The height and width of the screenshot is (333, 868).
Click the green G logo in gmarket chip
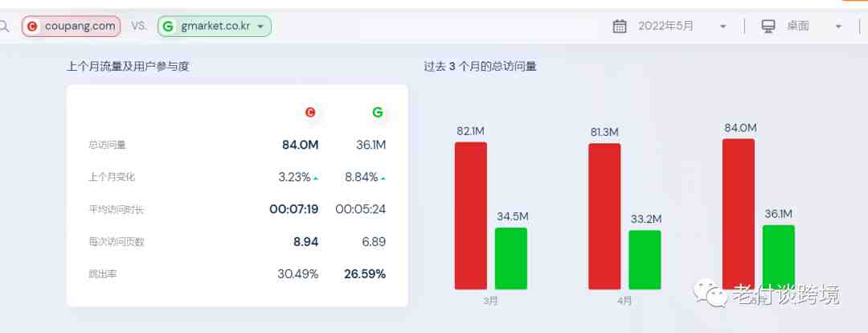point(168,26)
